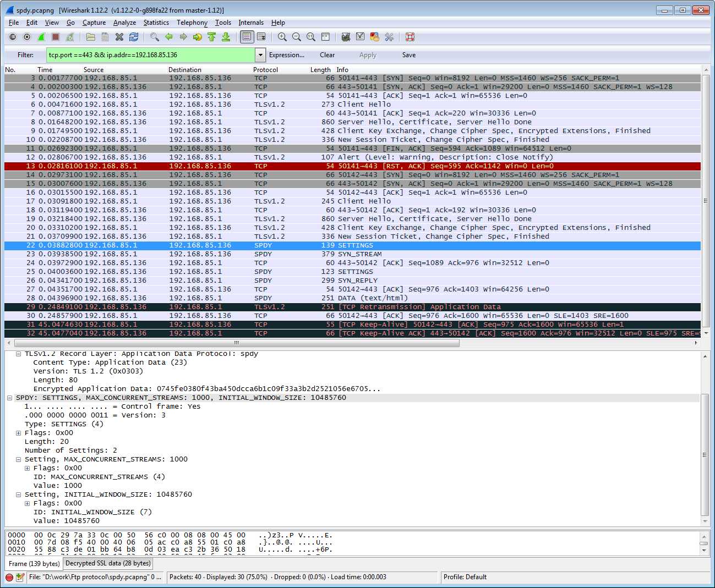
Task: Switch to Decrypted SSL data tab
Action: click(x=108, y=563)
